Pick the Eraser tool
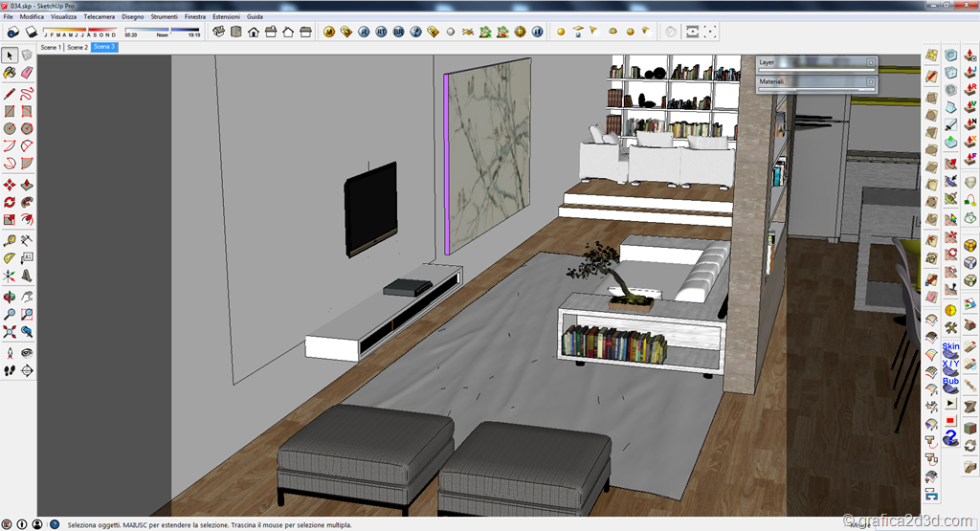This screenshot has height=531, width=980. 27,73
